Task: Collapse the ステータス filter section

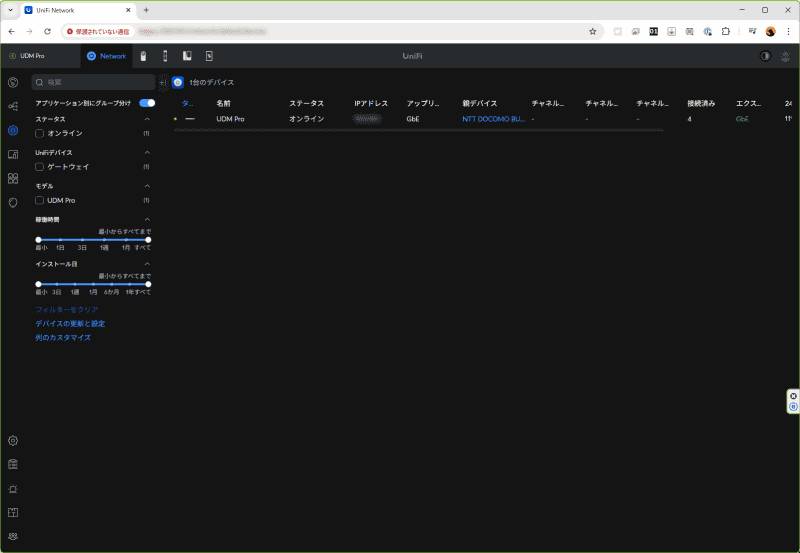Action: 147,119
